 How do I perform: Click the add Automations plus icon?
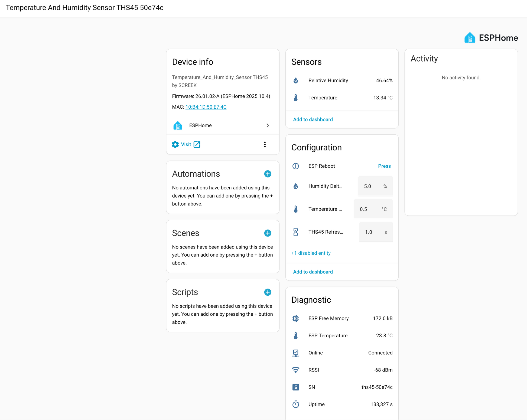268,174
